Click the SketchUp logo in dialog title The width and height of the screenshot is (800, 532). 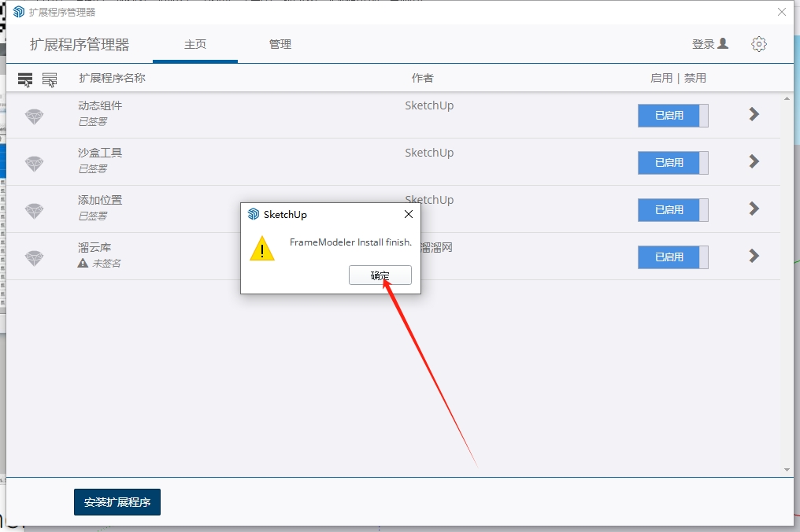253,214
